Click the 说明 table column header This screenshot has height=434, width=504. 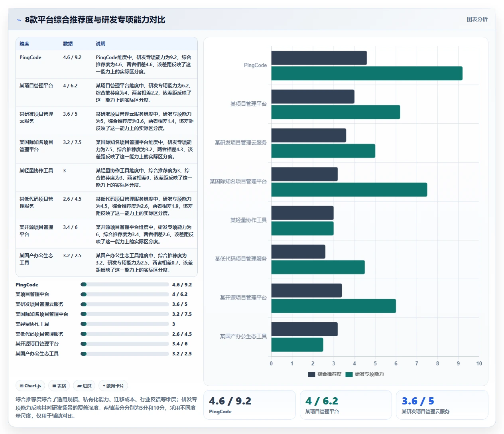pyautogui.click(x=100, y=44)
